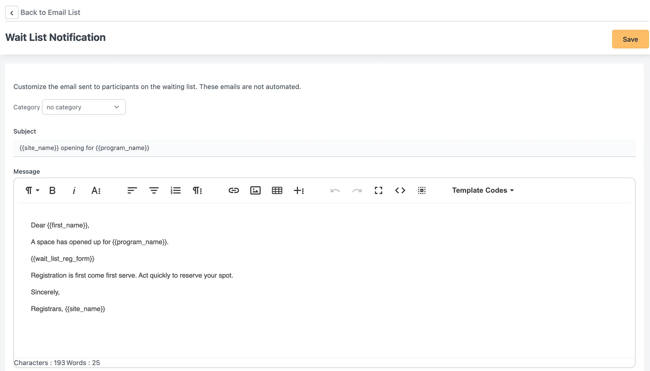Screen dimensions: 650x371
Task: Open the Category no category dropdown
Action: 84,107
